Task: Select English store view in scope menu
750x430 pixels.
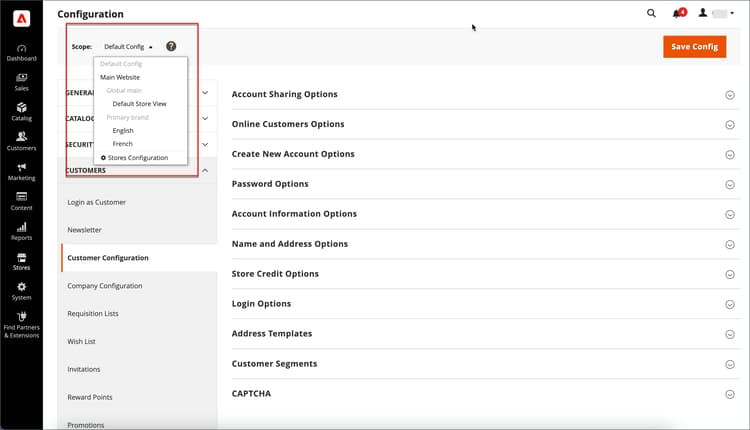Action: coord(123,131)
